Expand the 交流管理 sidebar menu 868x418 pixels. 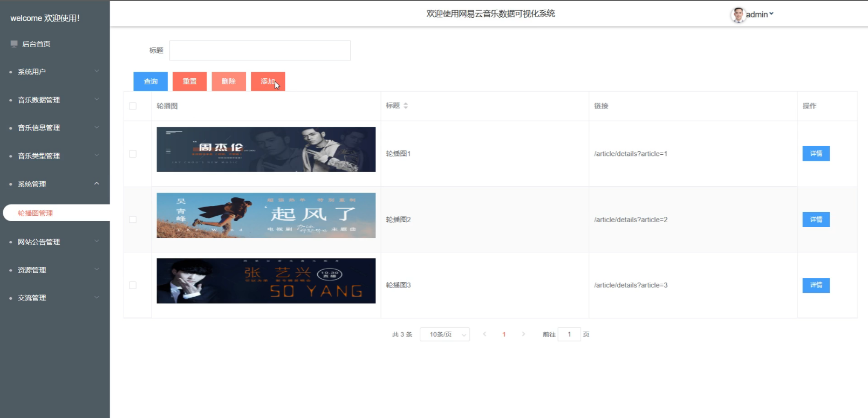(x=55, y=298)
